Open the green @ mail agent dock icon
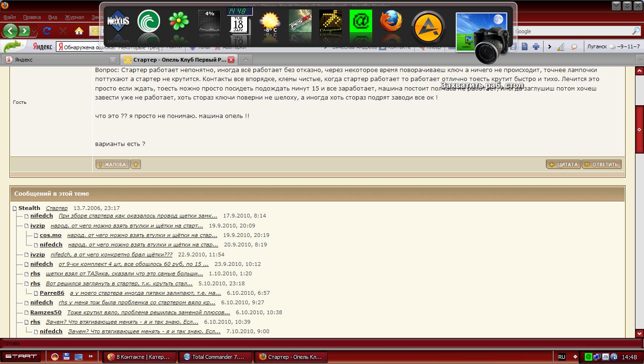 tap(361, 22)
